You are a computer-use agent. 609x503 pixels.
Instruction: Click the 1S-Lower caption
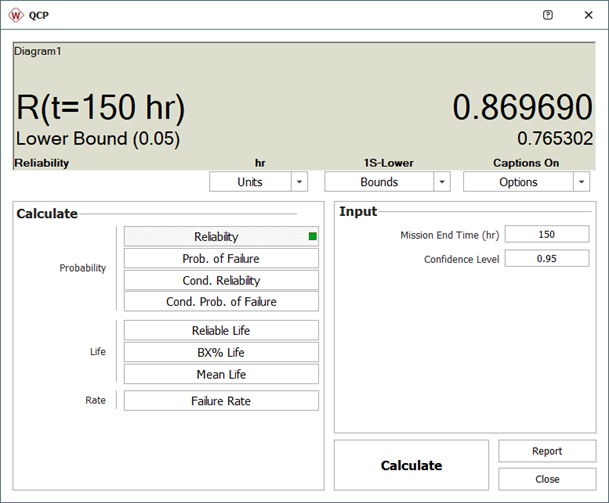[388, 163]
